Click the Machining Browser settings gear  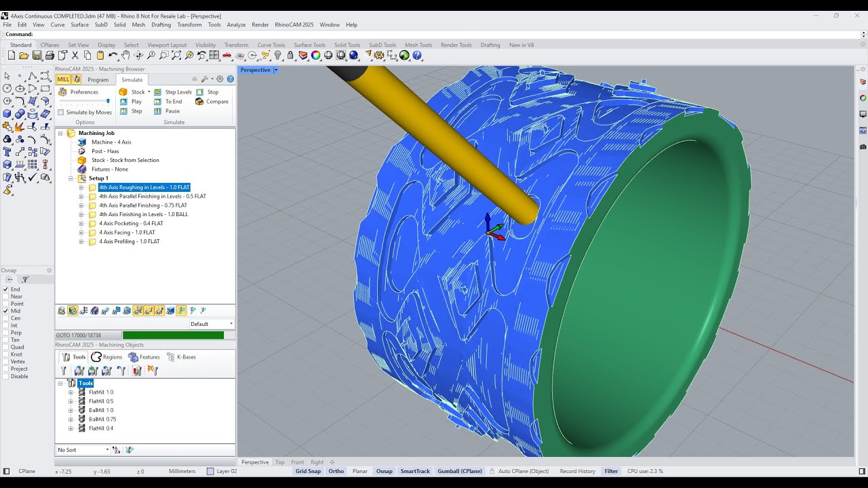[x=220, y=79]
